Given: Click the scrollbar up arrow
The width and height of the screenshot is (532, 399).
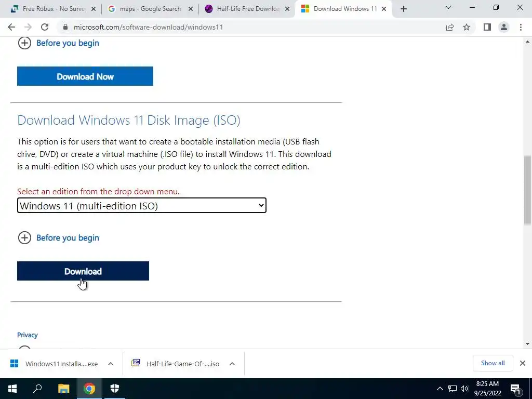Looking at the screenshot, I should [527, 42].
